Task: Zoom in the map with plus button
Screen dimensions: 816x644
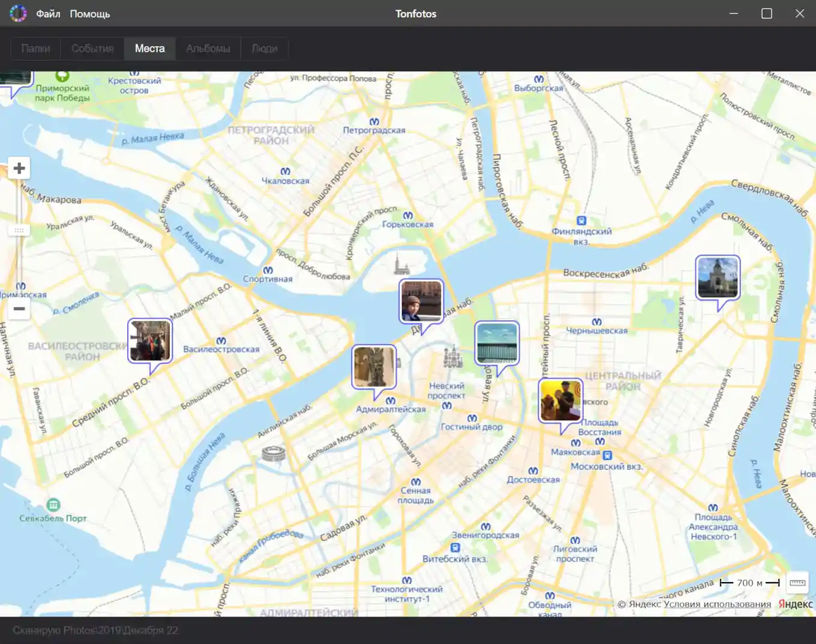Action: (19, 169)
